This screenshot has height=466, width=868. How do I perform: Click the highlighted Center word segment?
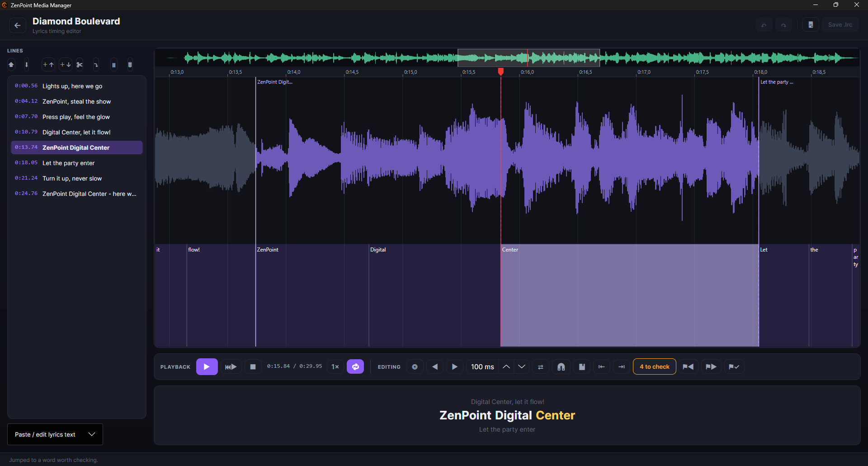629,295
